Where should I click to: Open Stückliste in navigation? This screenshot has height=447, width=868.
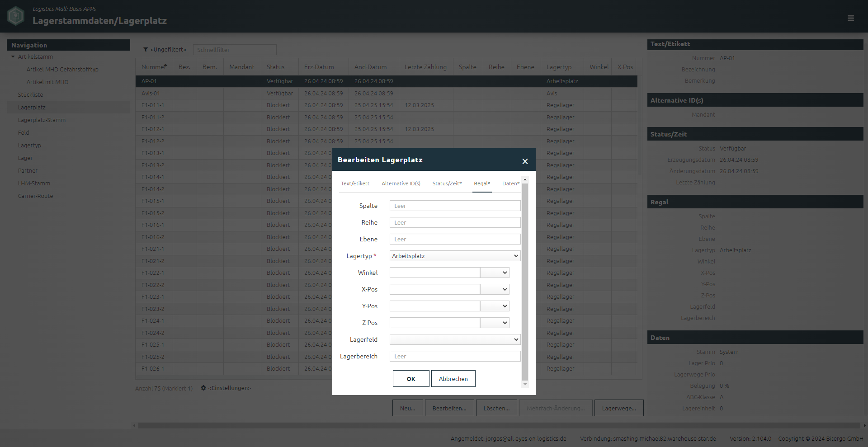[30, 95]
